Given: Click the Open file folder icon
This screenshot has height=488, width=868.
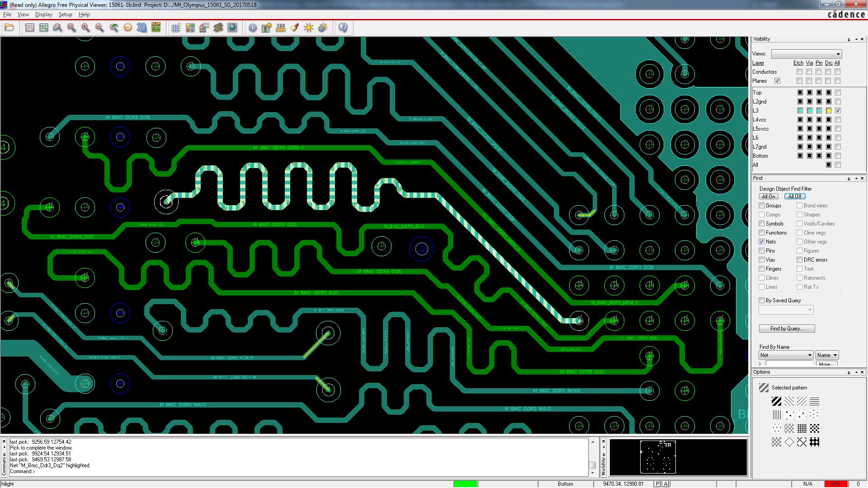Looking at the screenshot, I should (9, 28).
